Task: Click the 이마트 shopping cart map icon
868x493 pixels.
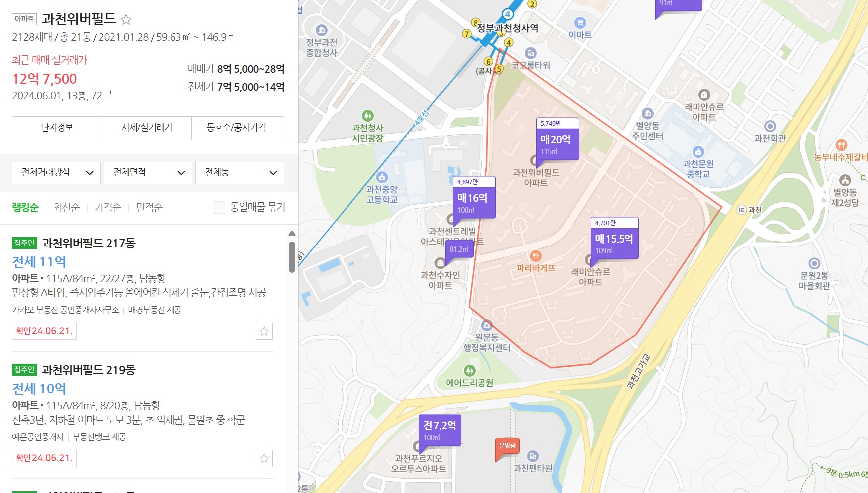Action: [x=580, y=23]
